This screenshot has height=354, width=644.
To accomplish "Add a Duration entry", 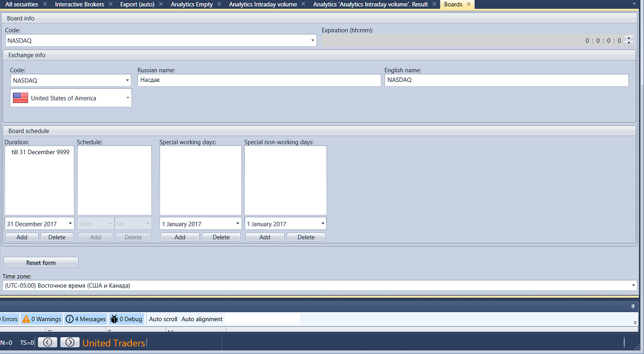I will pyautogui.click(x=22, y=237).
